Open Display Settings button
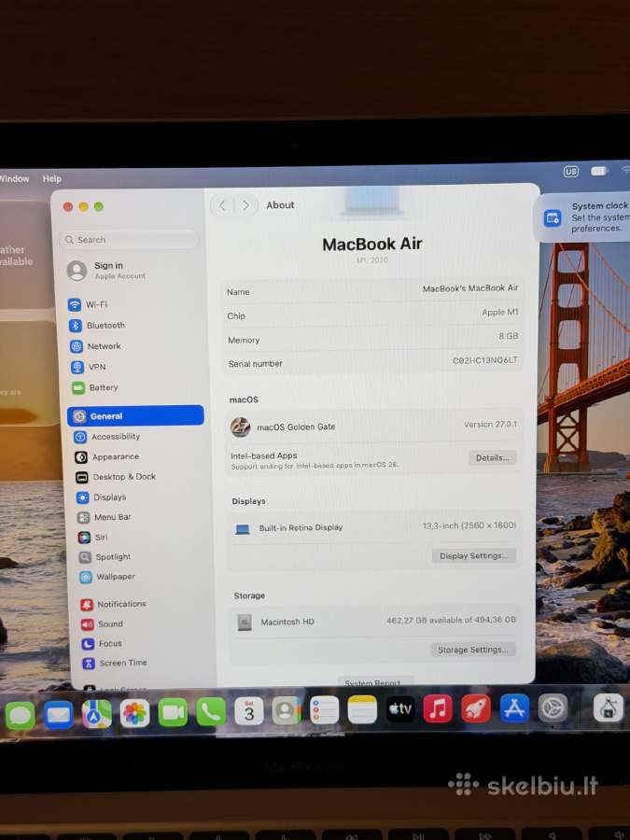 tap(473, 555)
